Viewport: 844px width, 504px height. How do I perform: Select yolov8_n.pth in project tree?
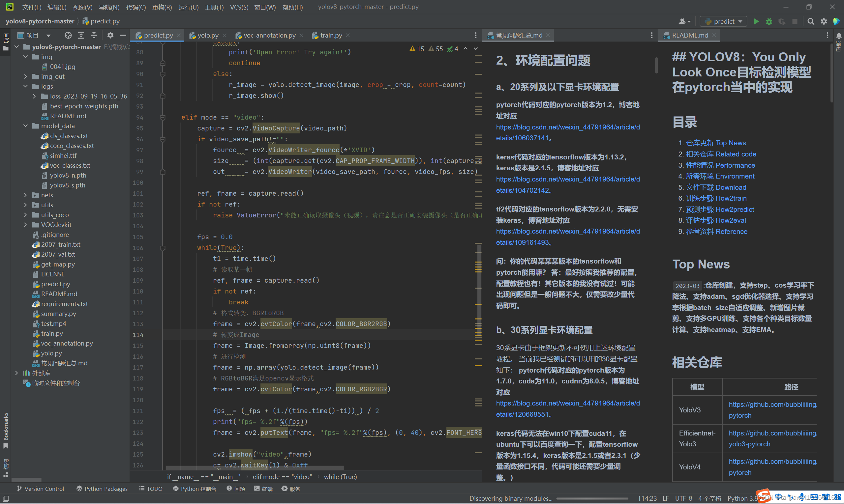click(68, 175)
